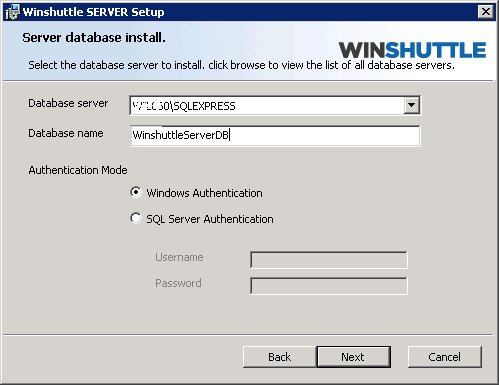
Task: Click the 'Database server' label
Action: point(68,103)
